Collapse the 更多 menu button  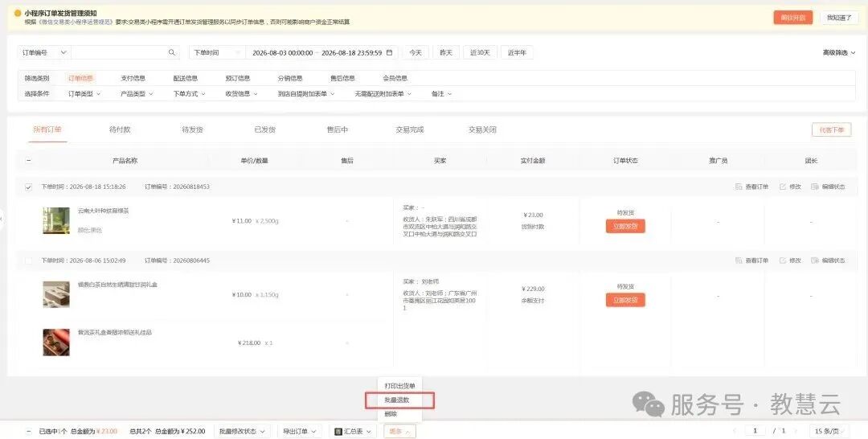point(399,431)
